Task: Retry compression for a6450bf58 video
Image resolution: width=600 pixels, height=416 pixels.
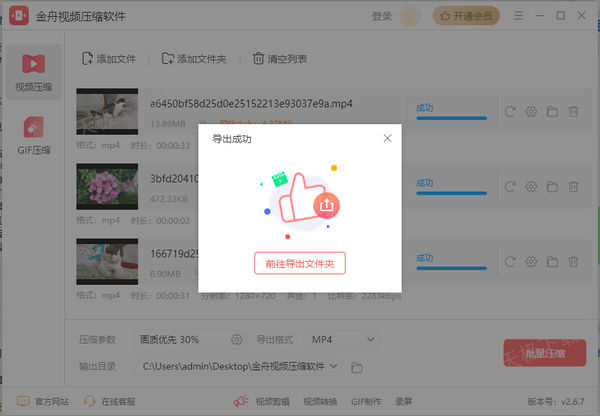Action: pos(510,112)
